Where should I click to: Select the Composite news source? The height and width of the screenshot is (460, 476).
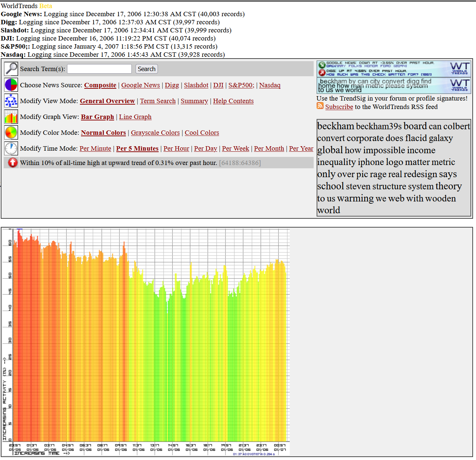(100, 85)
